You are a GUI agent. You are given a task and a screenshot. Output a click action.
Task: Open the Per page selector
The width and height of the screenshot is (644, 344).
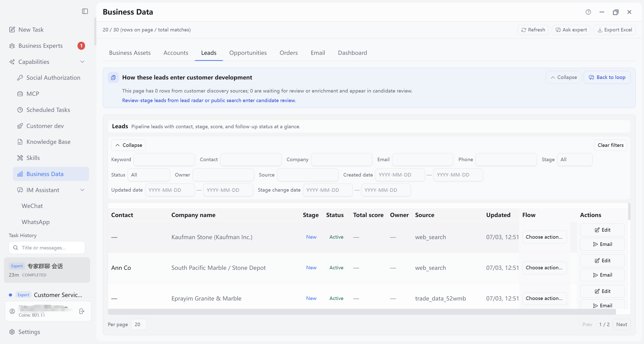[139, 325]
